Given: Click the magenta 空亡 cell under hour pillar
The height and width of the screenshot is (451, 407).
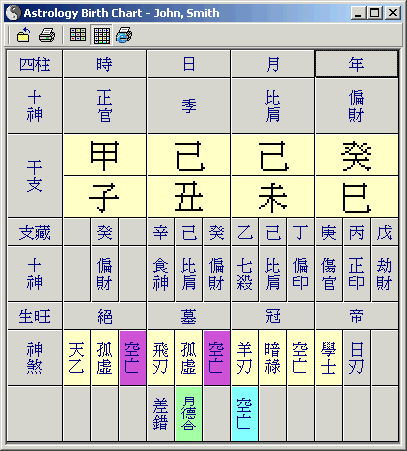Looking at the screenshot, I should (x=133, y=358).
